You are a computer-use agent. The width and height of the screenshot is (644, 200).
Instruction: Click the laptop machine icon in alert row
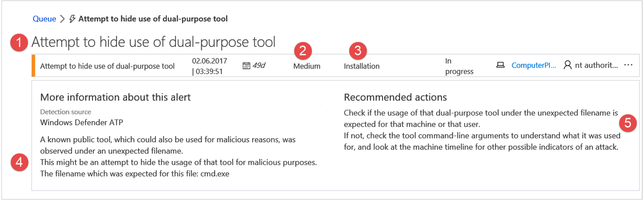[x=500, y=65]
